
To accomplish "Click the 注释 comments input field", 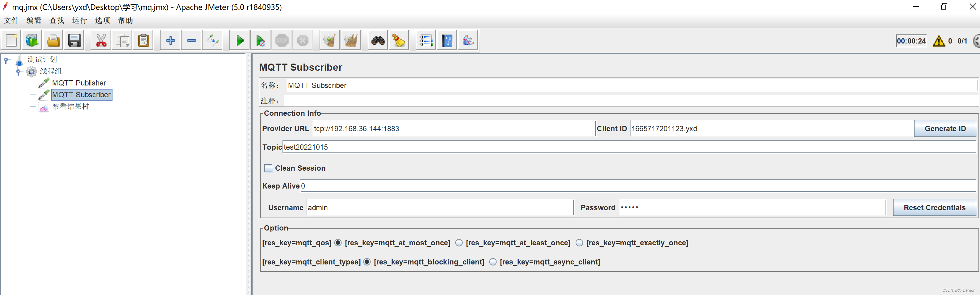I will click(x=630, y=101).
